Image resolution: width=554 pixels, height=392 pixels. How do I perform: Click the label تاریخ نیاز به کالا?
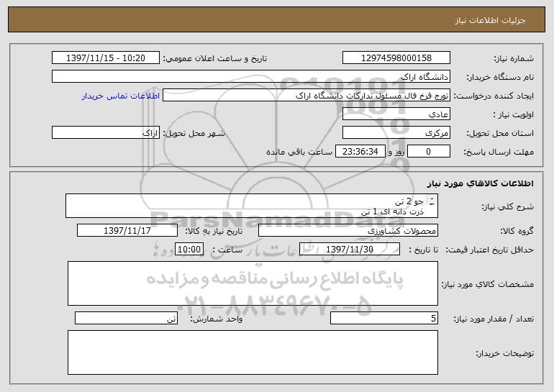(214, 232)
